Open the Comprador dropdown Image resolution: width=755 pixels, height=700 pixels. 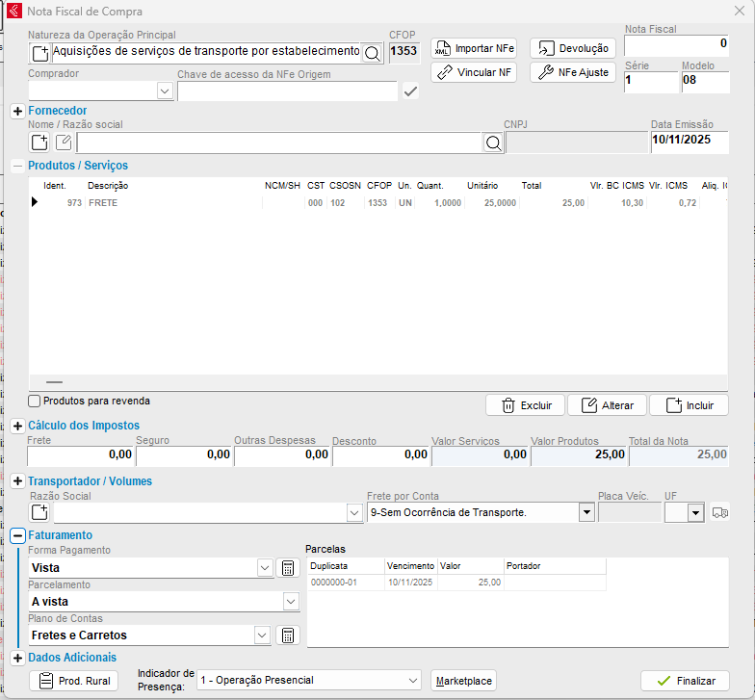click(x=164, y=91)
